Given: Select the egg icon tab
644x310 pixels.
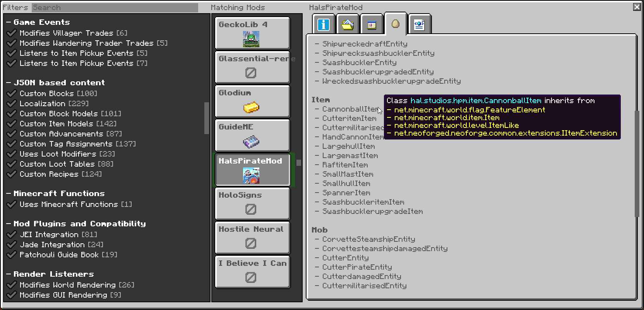Looking at the screenshot, I should point(395,24).
